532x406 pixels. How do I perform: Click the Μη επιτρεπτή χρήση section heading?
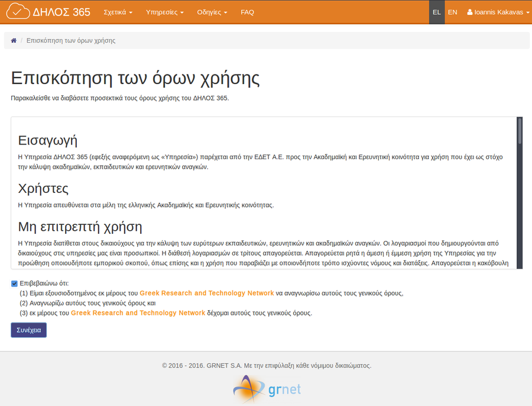(x=79, y=227)
